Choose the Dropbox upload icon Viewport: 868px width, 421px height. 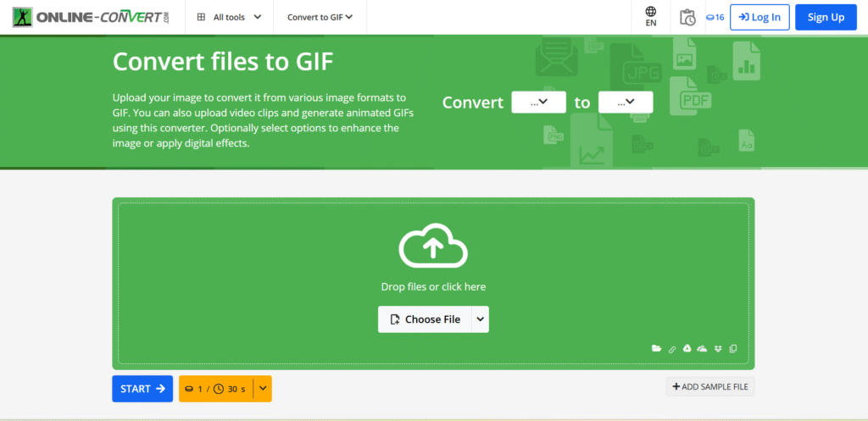pos(719,348)
